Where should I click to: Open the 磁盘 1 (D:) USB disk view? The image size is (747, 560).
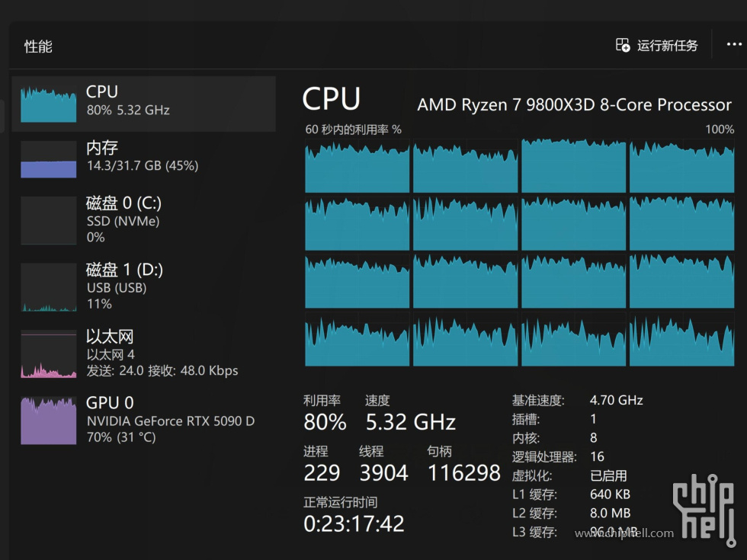pos(143,286)
